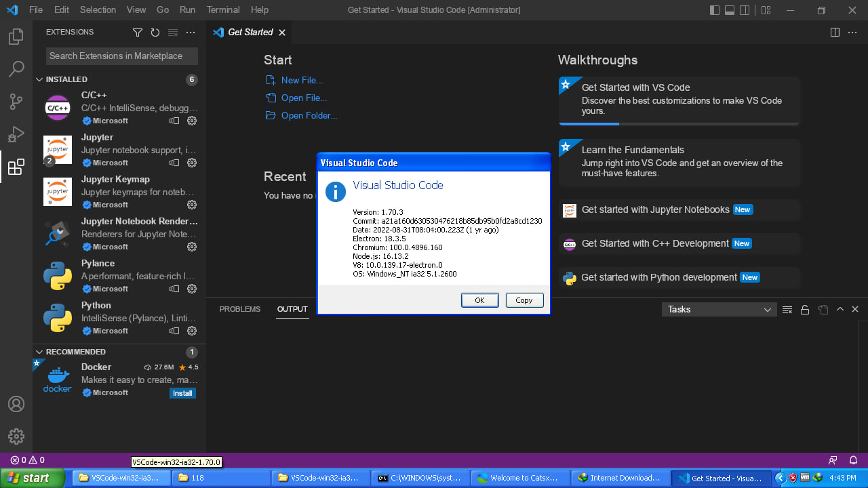Open the Edit menu
This screenshot has height=488, width=868.
[62, 10]
